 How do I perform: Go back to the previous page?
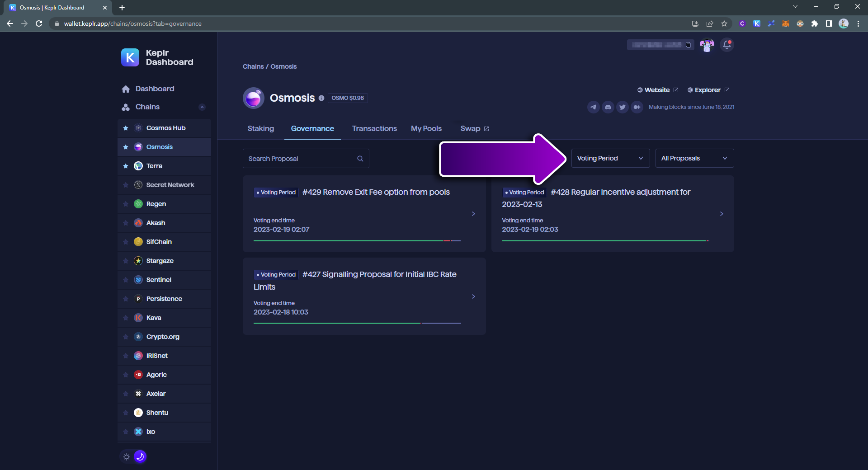pos(10,23)
